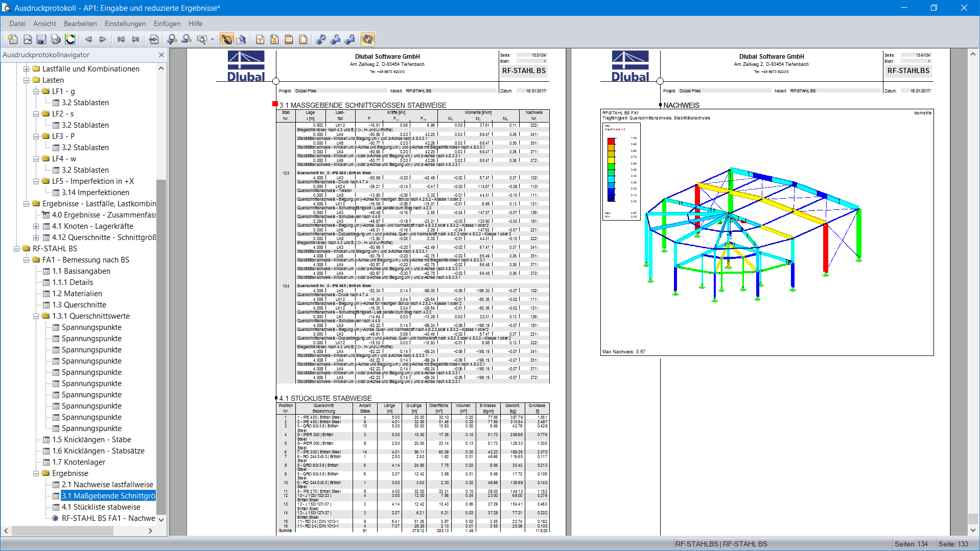Click the new printout report icon
The height and width of the screenshot is (551, 980).
click(13, 39)
